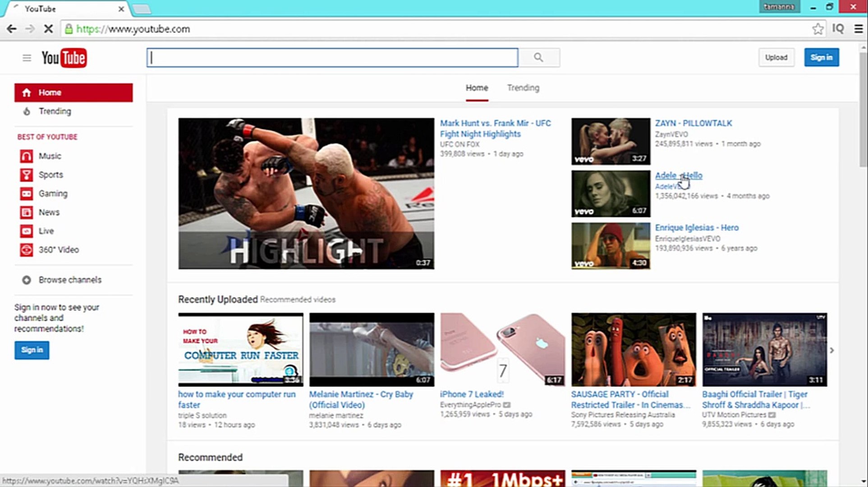868x487 pixels.
Task: Click the Browse channels compass icon
Action: point(26,280)
